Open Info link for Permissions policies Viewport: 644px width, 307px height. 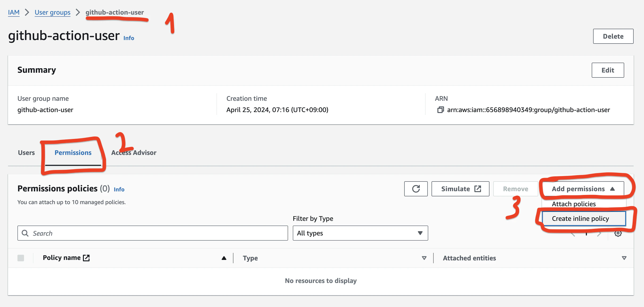tap(119, 189)
